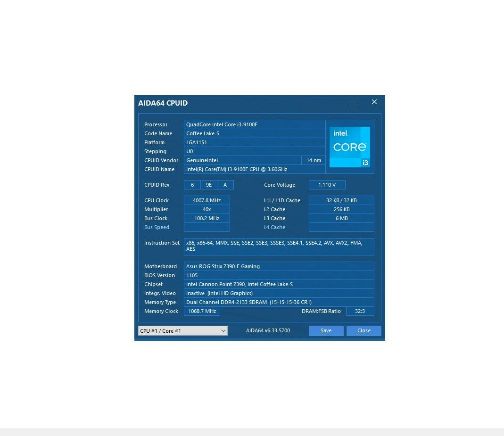The image size is (504, 436).
Task: Click the 256 KB L2 cache value
Action: click(x=341, y=209)
